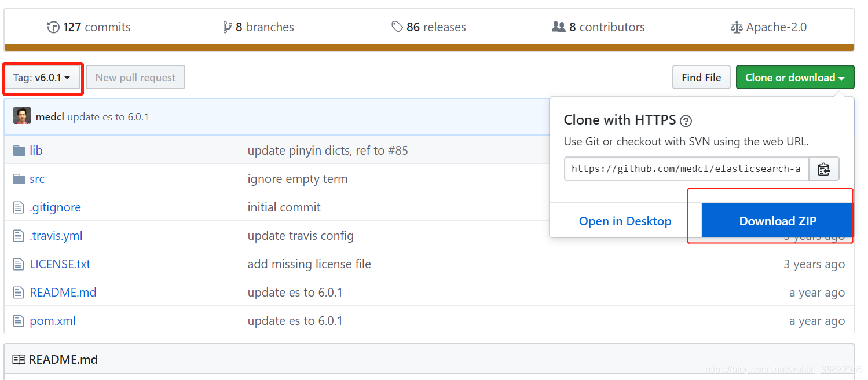
Task: Click medcl's avatar thumbnail
Action: 22,116
